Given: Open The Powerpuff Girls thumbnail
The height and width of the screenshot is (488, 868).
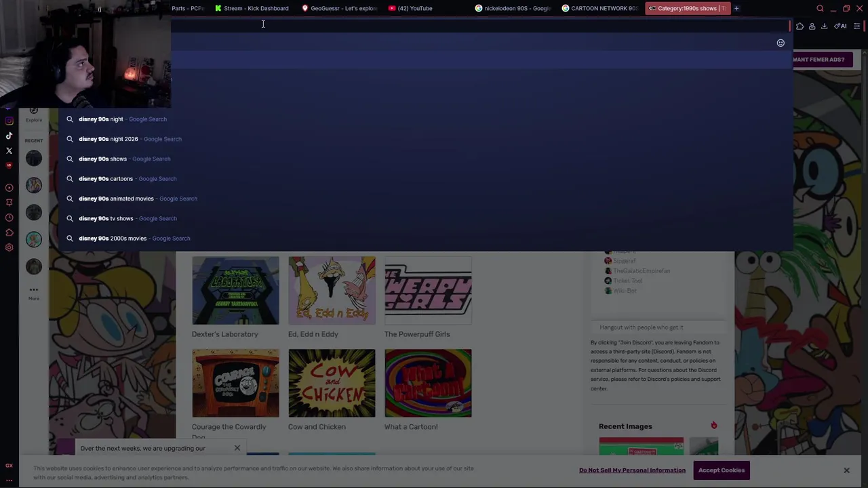Looking at the screenshot, I should [428, 290].
